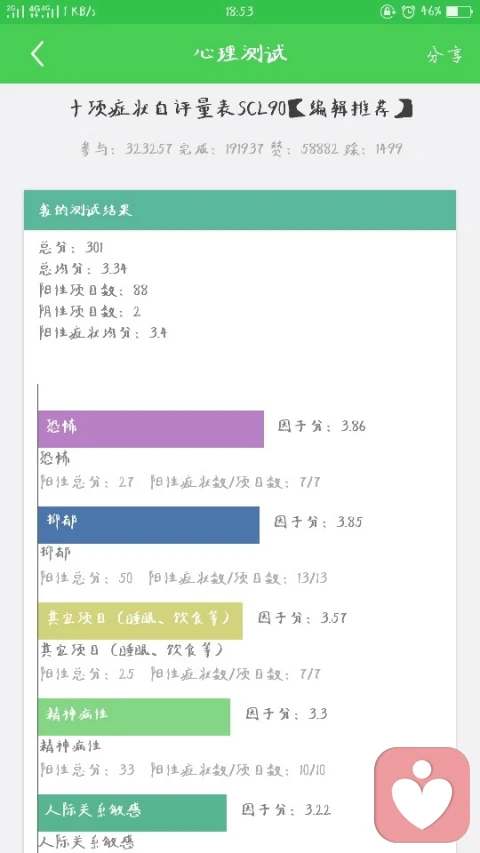Tap the yellow 其它项目 bar

pyautogui.click(x=140, y=621)
